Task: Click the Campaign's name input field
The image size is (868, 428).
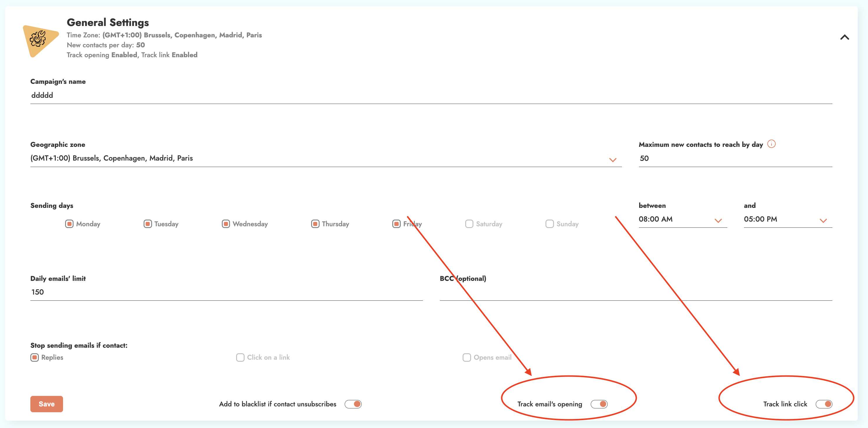Action: click(431, 95)
